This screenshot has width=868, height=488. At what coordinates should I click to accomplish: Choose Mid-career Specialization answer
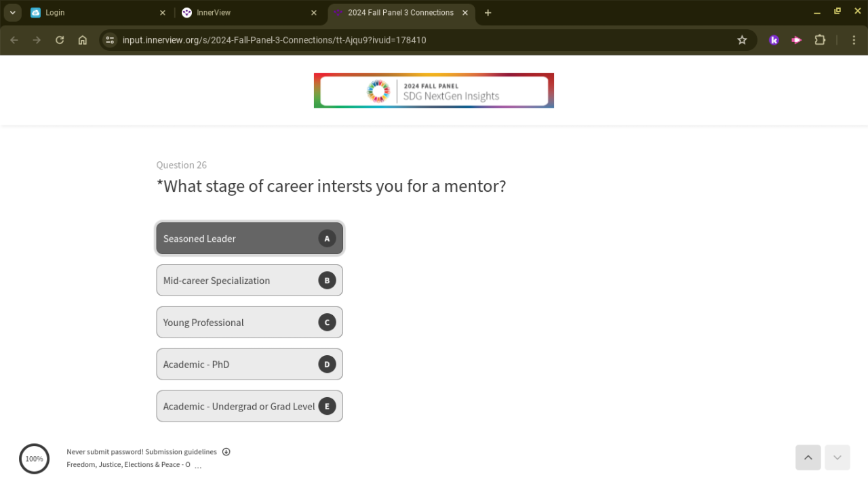tap(250, 281)
